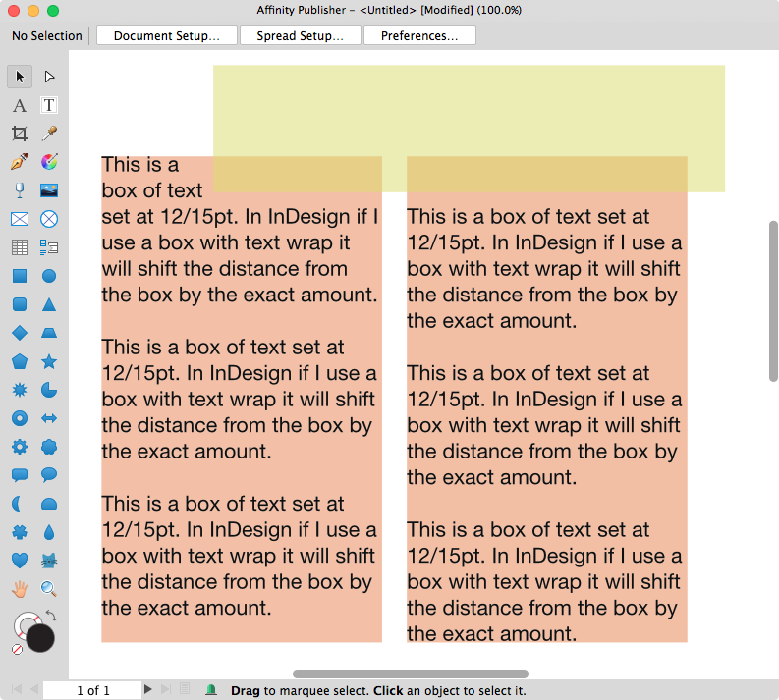779x700 pixels.
Task: Choose the Artistic Text tool
Action: click(20, 105)
